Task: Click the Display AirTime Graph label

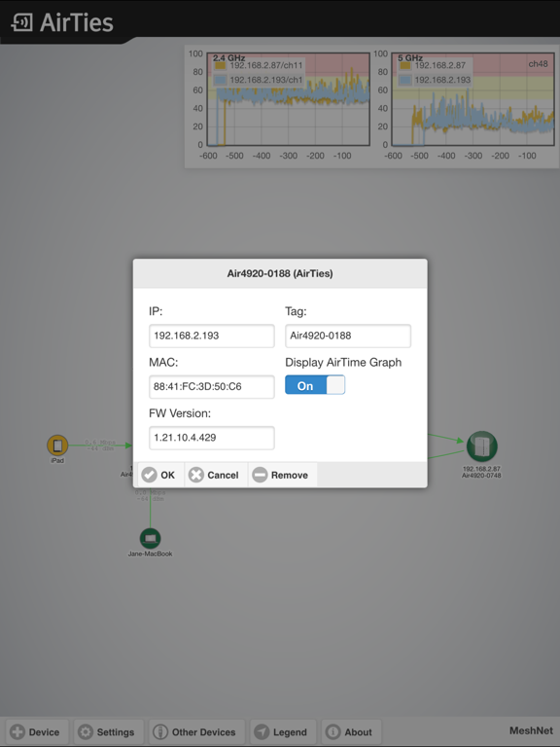Action: pyautogui.click(x=343, y=363)
